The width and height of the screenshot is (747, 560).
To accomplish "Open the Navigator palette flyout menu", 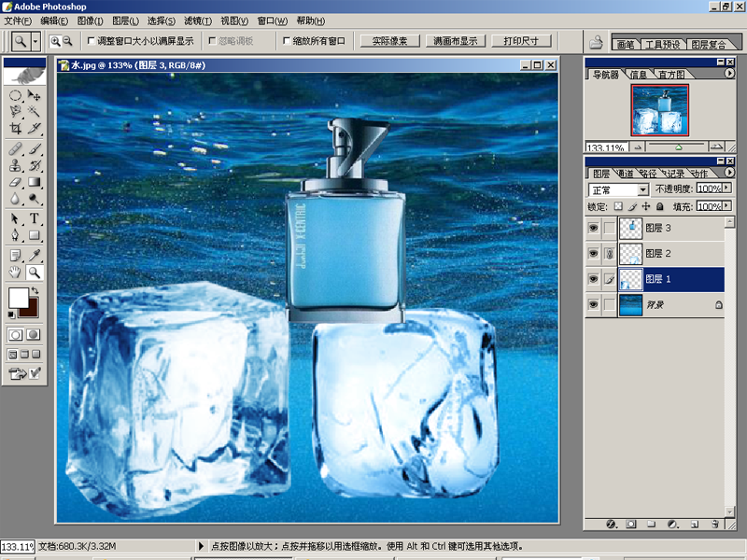I will pyautogui.click(x=729, y=74).
